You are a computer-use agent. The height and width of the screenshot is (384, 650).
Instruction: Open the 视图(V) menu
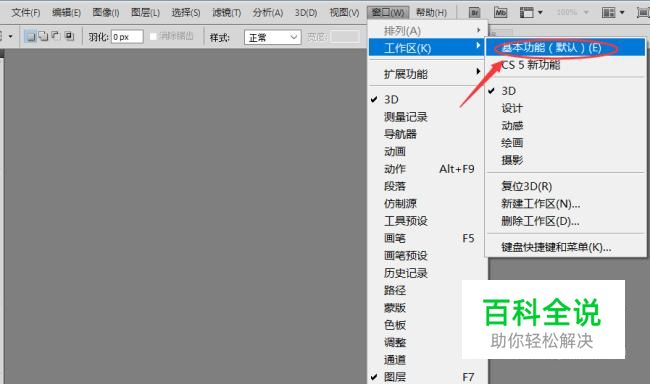click(x=344, y=12)
